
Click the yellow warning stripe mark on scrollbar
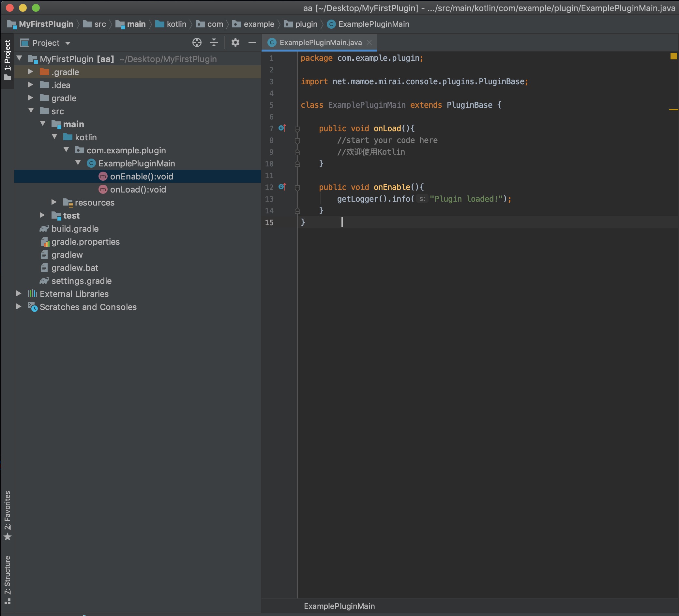click(x=673, y=110)
